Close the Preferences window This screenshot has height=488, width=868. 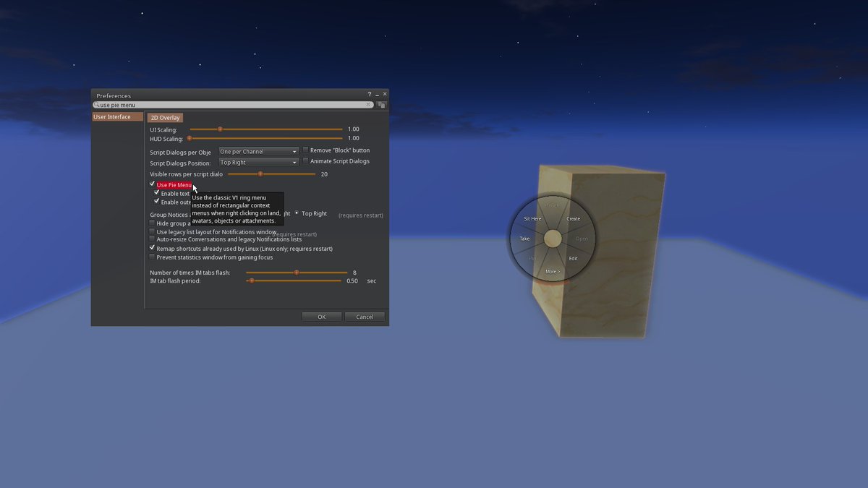[385, 95]
